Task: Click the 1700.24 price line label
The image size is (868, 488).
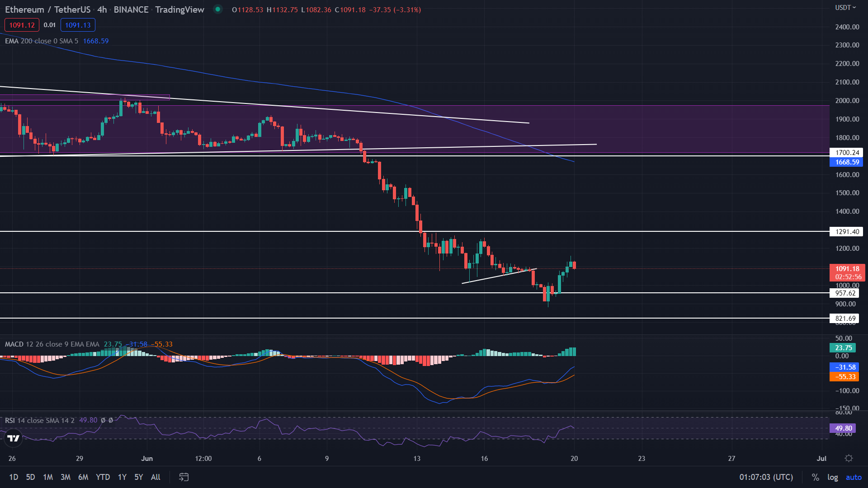Action: click(x=846, y=153)
